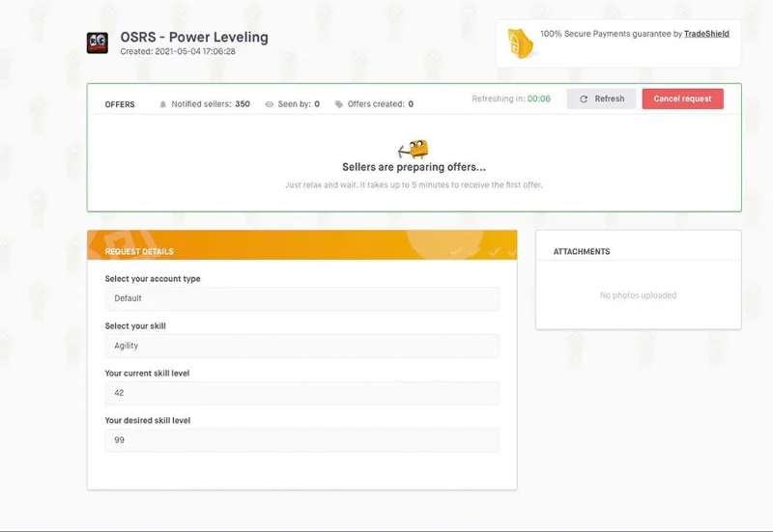This screenshot has width=773, height=532.
Task: Open the skill field showing Agility
Action: (x=302, y=346)
